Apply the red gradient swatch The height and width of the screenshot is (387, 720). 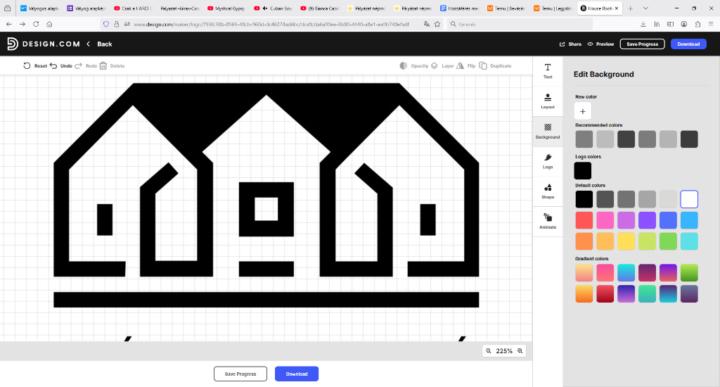tap(605, 294)
